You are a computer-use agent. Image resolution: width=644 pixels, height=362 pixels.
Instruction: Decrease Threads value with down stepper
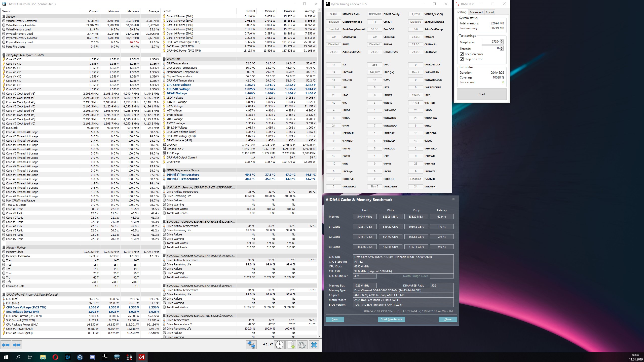click(502, 50)
